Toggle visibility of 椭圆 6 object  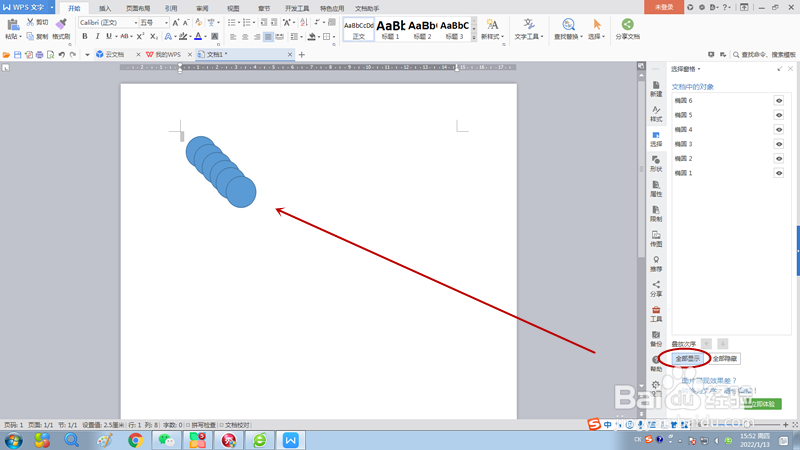[x=779, y=101]
